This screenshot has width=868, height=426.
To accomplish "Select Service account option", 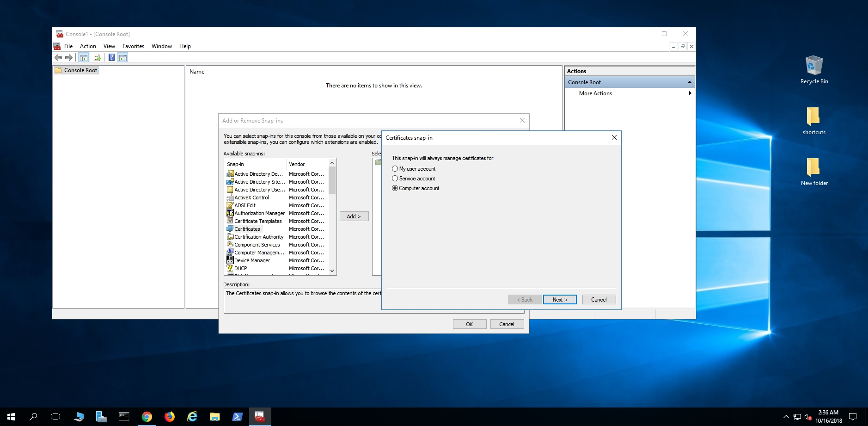I will point(414,179).
